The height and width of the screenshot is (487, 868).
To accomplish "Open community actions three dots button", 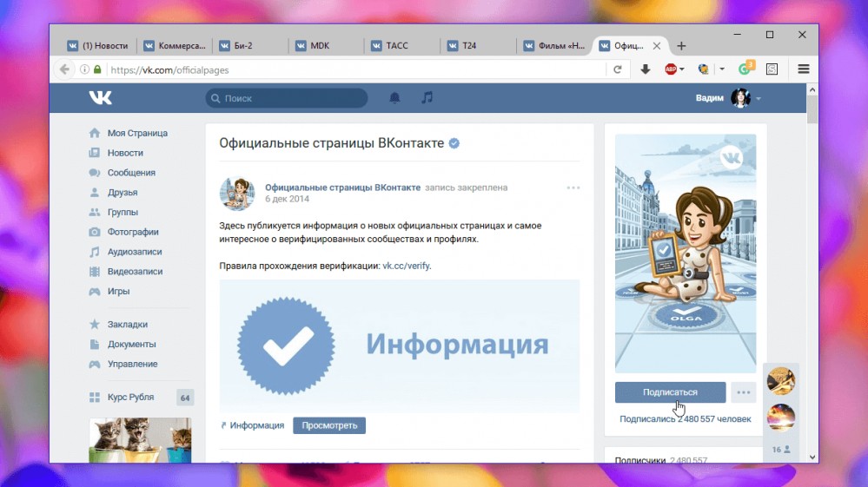I will [x=744, y=392].
